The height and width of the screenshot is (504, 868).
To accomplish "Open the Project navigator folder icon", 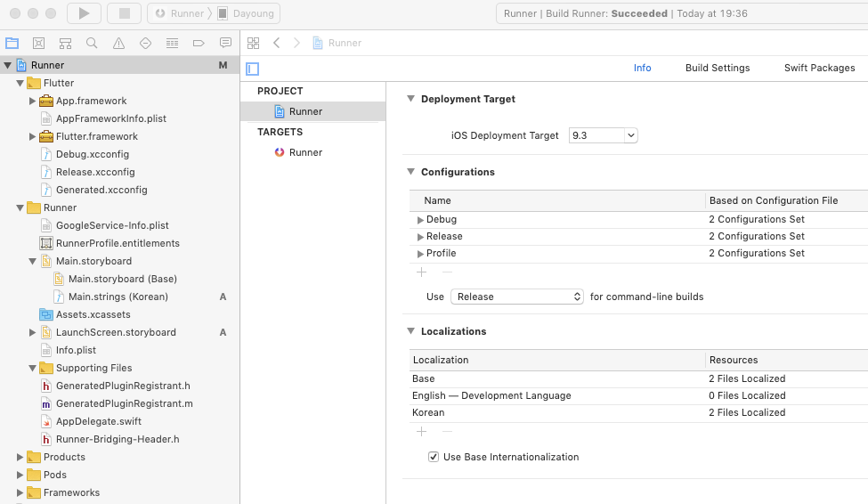I will pyautogui.click(x=12, y=43).
